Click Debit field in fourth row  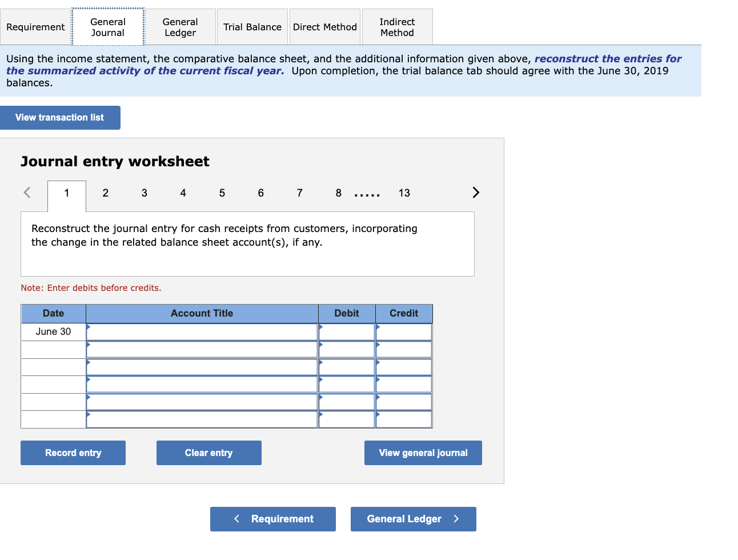[x=347, y=385]
